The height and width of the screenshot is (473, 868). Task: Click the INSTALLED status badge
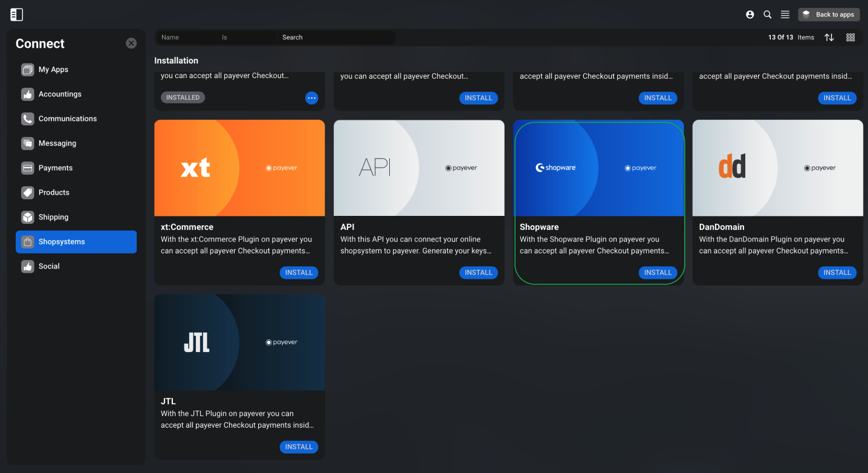(183, 98)
